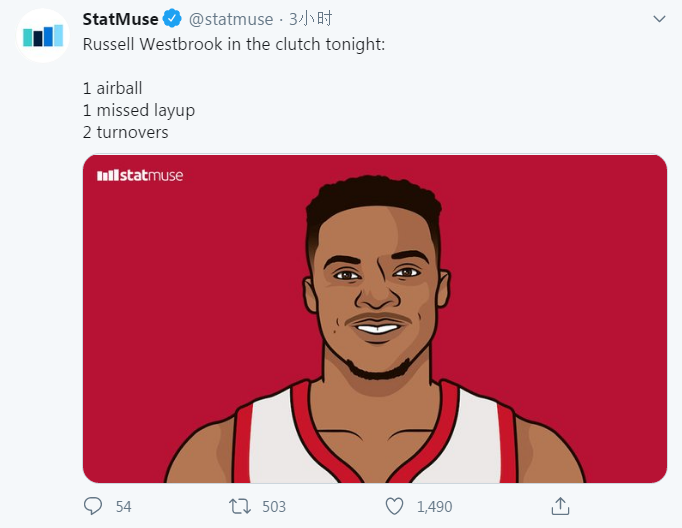Click the reply speech bubble icon

[x=93, y=506]
